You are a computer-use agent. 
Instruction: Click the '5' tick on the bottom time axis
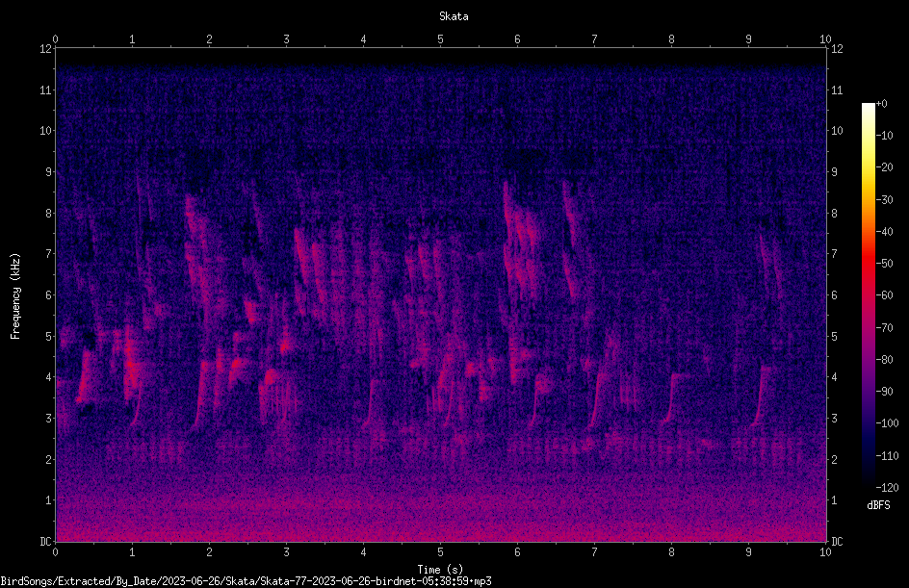(441, 552)
